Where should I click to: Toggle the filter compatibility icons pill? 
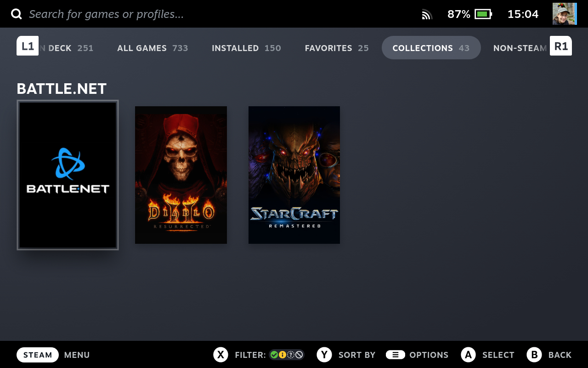(x=287, y=355)
